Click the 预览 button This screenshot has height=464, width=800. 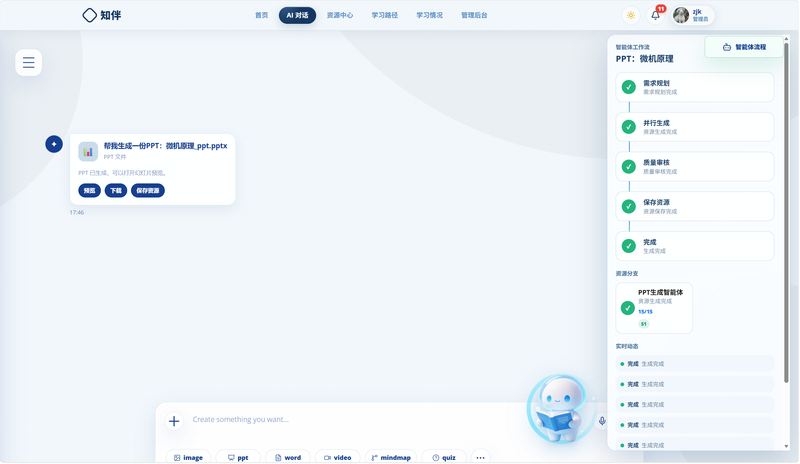pyautogui.click(x=89, y=190)
